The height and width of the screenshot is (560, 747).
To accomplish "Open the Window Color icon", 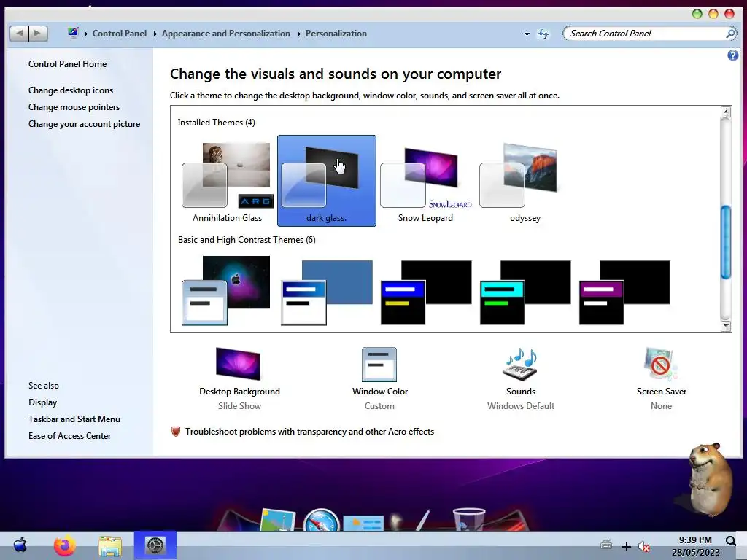I will [x=379, y=365].
